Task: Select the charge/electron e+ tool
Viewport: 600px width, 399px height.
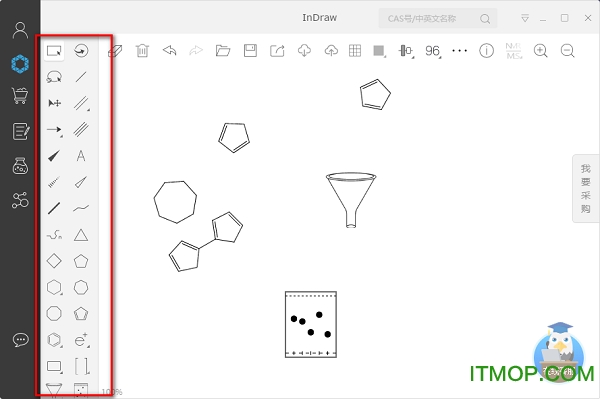Action: click(82, 340)
